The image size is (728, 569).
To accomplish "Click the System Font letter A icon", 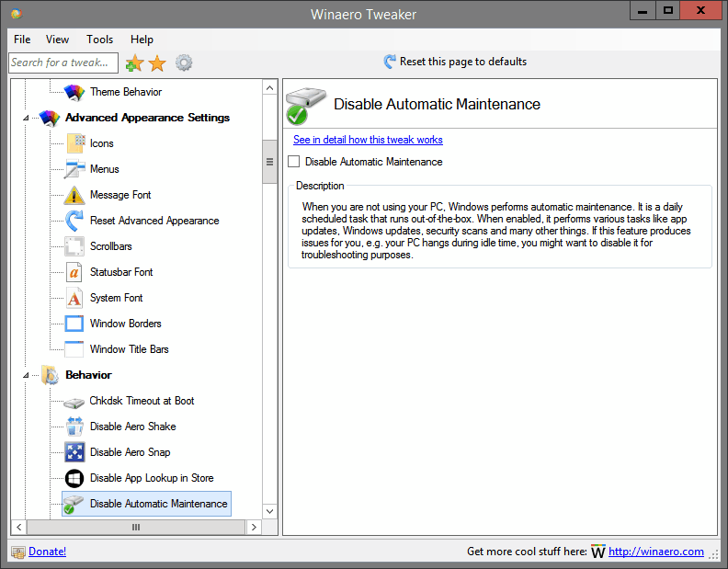I will (74, 298).
